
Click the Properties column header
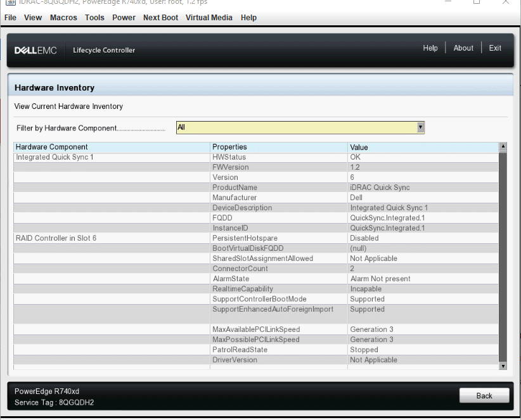279,147
